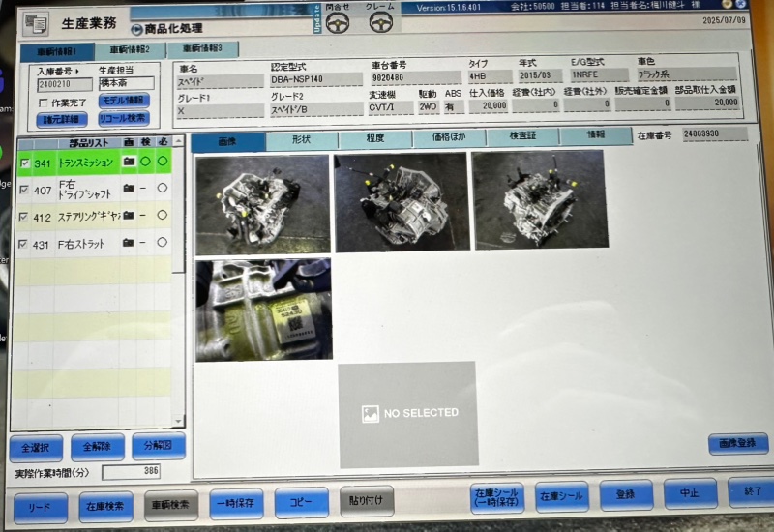774x532 pixels.
Task: Select the 必 radio circle in row 407
Action: (x=162, y=190)
